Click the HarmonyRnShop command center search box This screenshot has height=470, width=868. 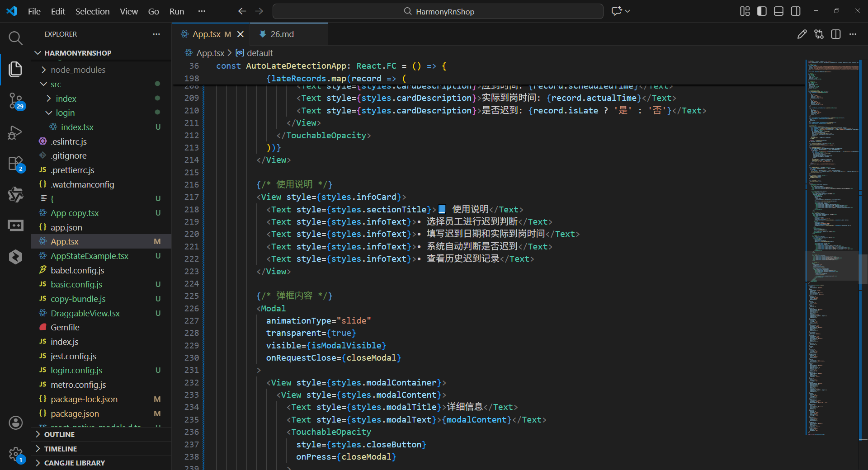click(438, 11)
